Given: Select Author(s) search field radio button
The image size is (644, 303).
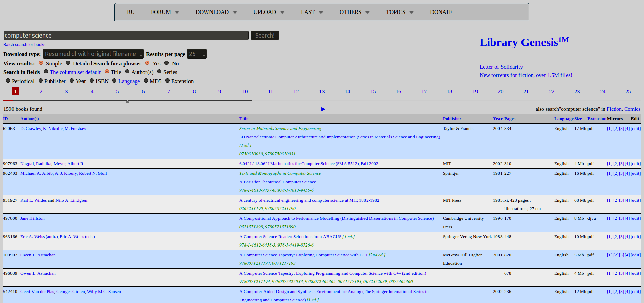Looking at the screenshot, I should coord(127,72).
